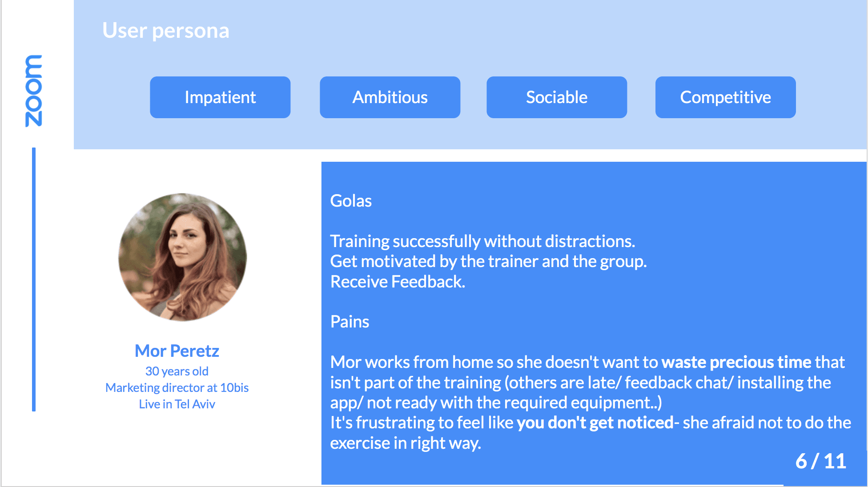The height and width of the screenshot is (487, 868).
Task: Click Training successfully without distractions line
Action: 482,241
